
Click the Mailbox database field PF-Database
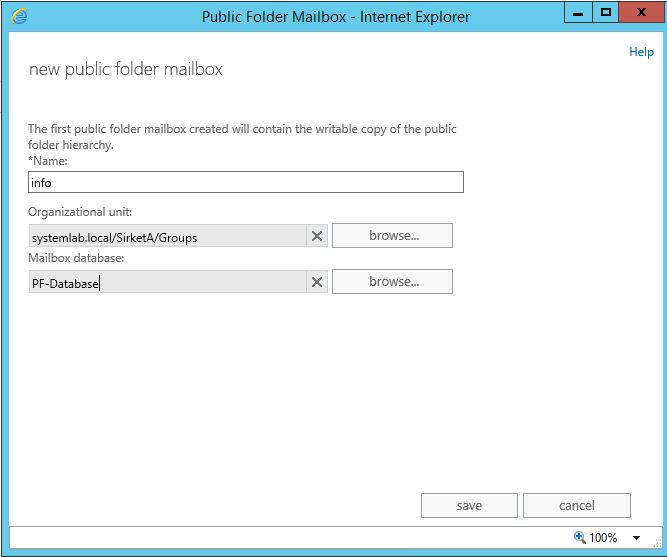(167, 282)
